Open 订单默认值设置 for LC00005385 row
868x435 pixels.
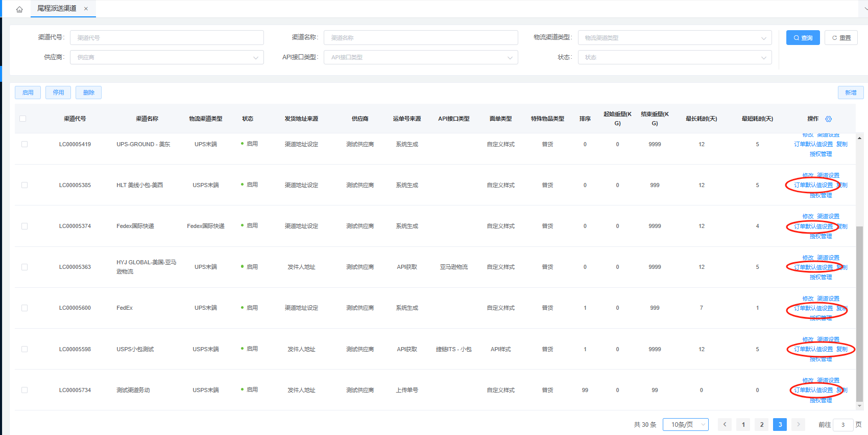[x=813, y=185]
